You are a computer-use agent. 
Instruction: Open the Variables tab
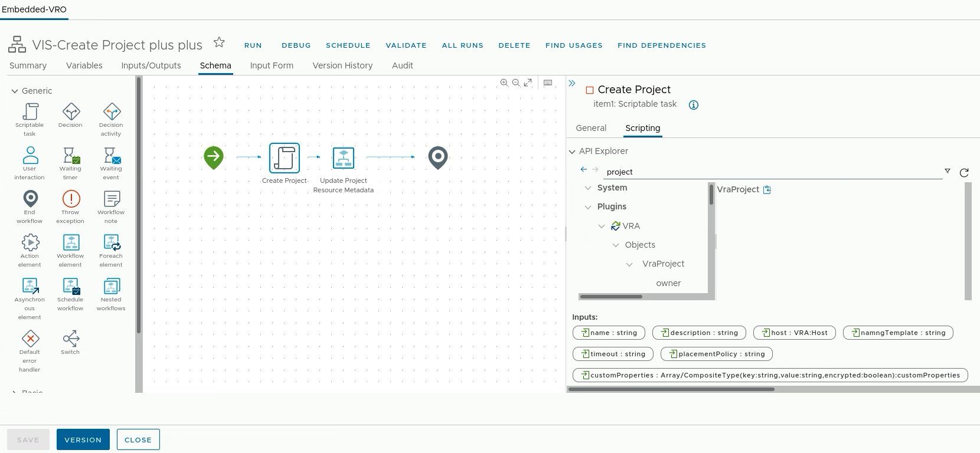click(84, 65)
